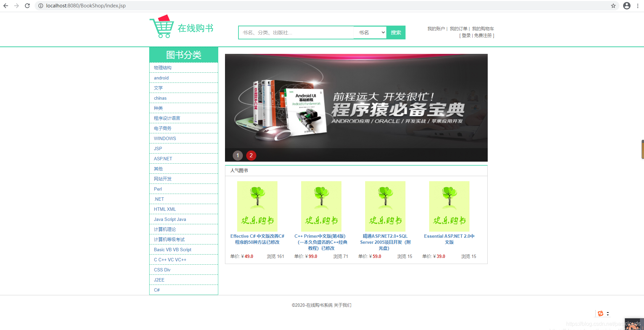Image resolution: width=644 pixels, height=330 pixels.
Task: Open the 关于我们 footer link
Action: (x=343, y=305)
